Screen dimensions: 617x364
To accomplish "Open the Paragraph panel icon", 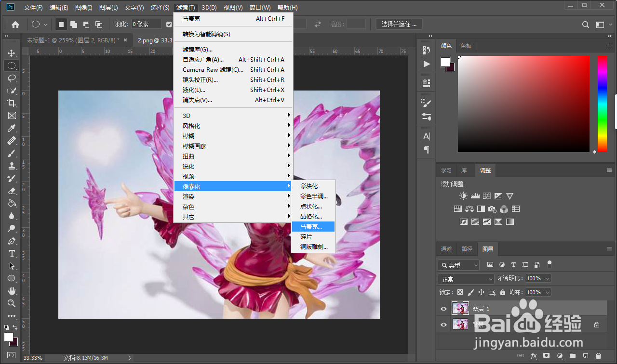I will point(426,150).
